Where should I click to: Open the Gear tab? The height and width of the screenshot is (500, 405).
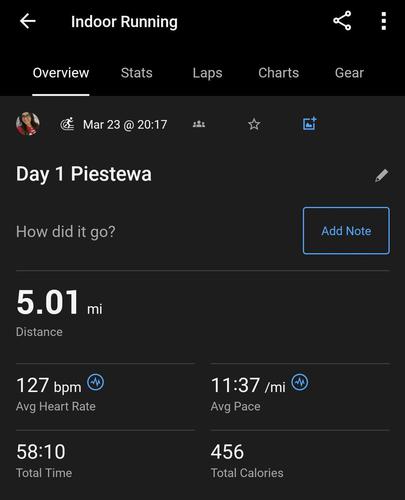click(x=349, y=73)
